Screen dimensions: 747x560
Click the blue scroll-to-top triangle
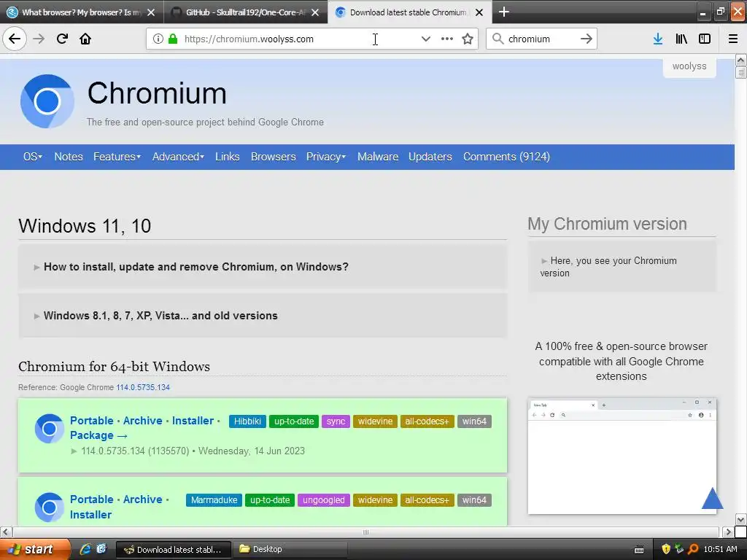pos(713,498)
